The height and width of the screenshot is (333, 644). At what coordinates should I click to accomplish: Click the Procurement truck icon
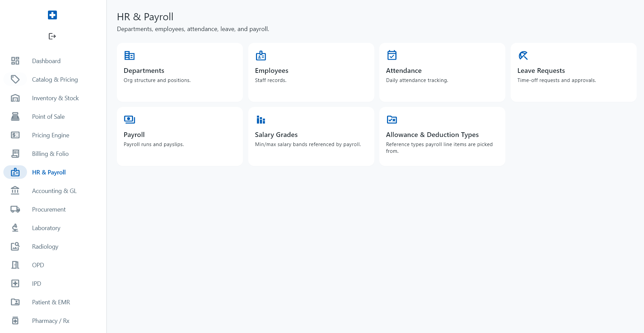point(15,209)
